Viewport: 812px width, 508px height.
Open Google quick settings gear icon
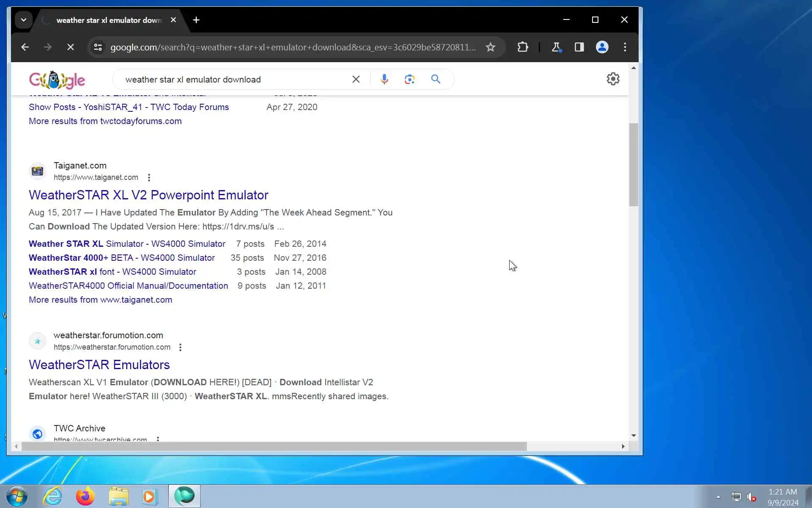pos(613,79)
